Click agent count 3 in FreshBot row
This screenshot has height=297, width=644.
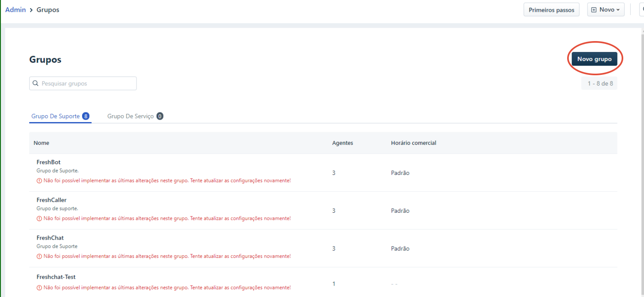(334, 173)
